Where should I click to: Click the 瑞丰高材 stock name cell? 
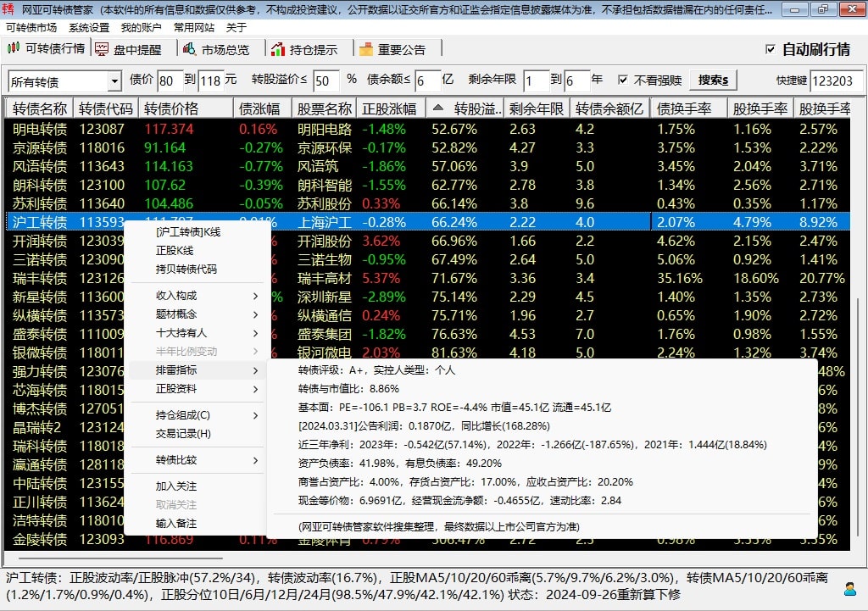pos(325,278)
